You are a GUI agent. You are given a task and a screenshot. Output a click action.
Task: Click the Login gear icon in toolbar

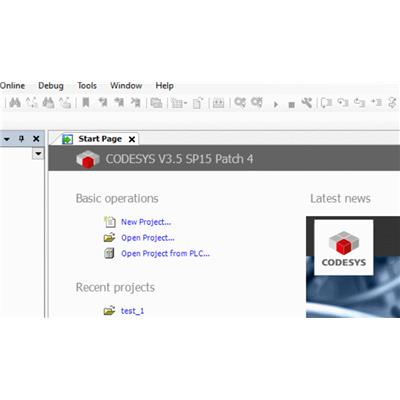pos(240,102)
